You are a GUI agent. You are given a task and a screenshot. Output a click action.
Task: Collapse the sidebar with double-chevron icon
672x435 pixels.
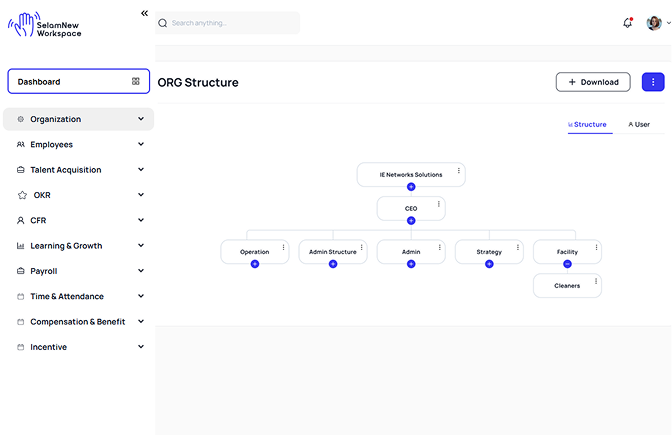click(144, 13)
